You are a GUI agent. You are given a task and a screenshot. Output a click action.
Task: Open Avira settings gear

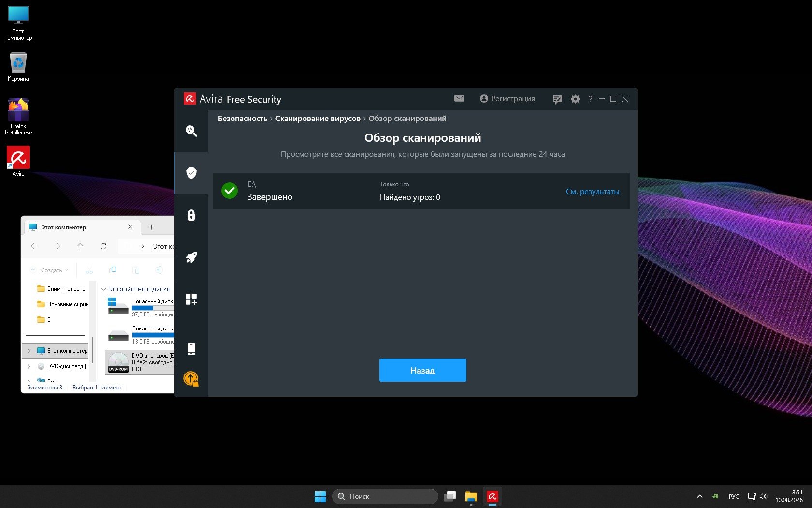coord(575,99)
